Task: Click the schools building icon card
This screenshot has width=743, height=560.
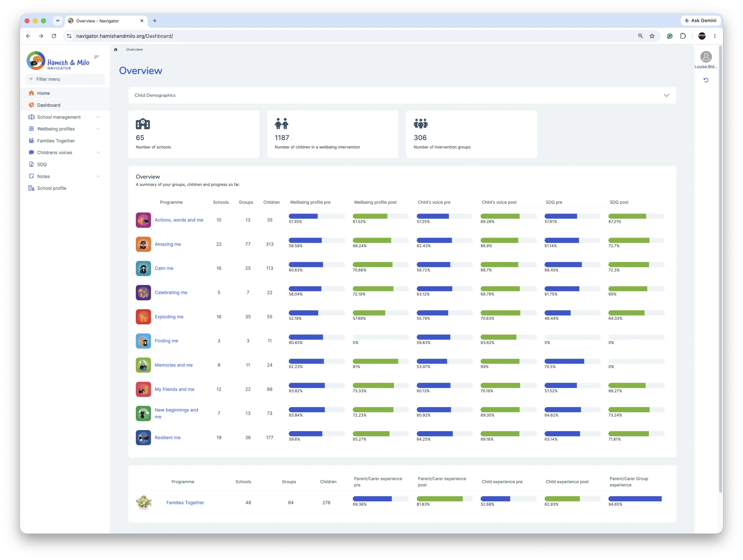Action: [x=143, y=124]
